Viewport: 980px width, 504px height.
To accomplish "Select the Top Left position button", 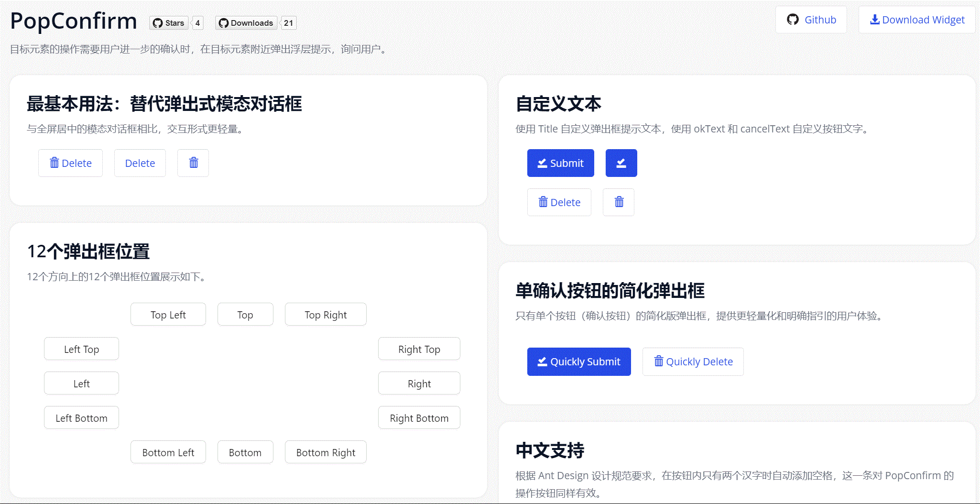I will 168,314.
